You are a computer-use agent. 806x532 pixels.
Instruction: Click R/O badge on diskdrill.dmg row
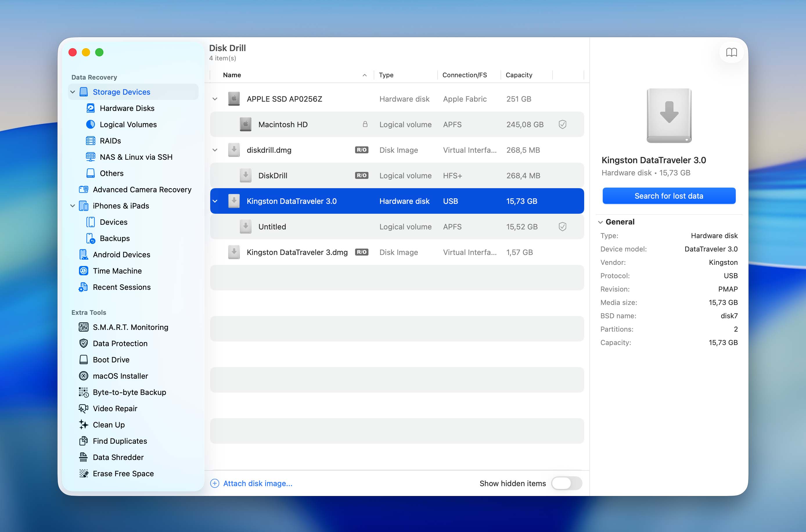(x=361, y=150)
